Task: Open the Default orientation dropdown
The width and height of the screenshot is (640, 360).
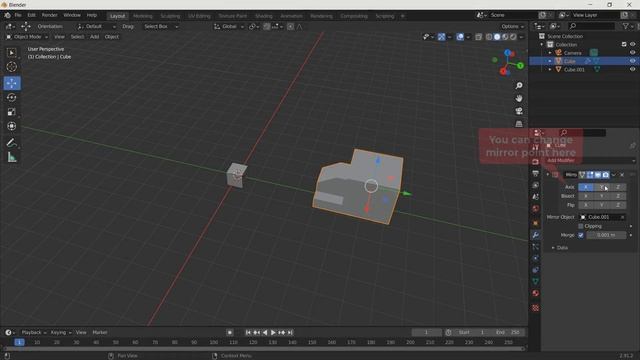Action: [x=96, y=27]
